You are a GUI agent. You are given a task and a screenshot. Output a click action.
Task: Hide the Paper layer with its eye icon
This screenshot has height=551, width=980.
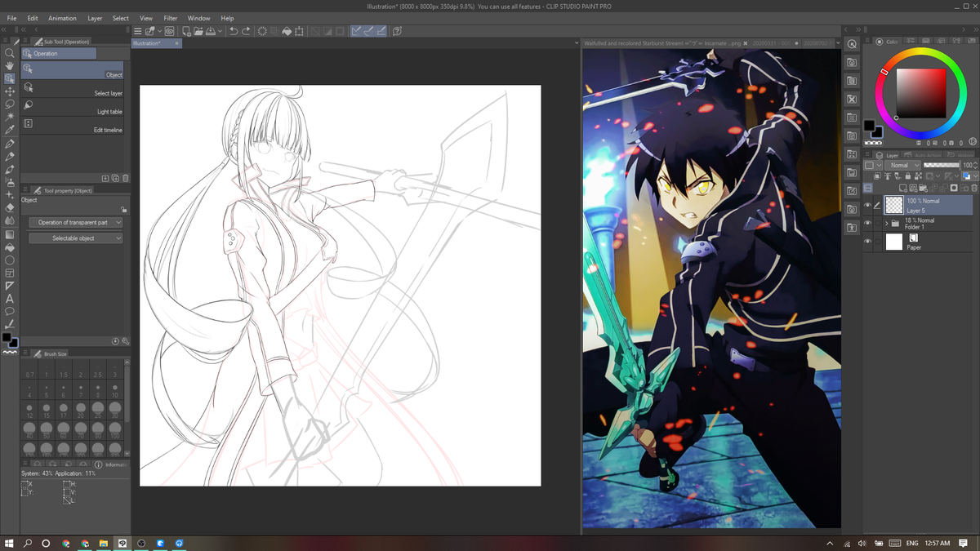(867, 242)
